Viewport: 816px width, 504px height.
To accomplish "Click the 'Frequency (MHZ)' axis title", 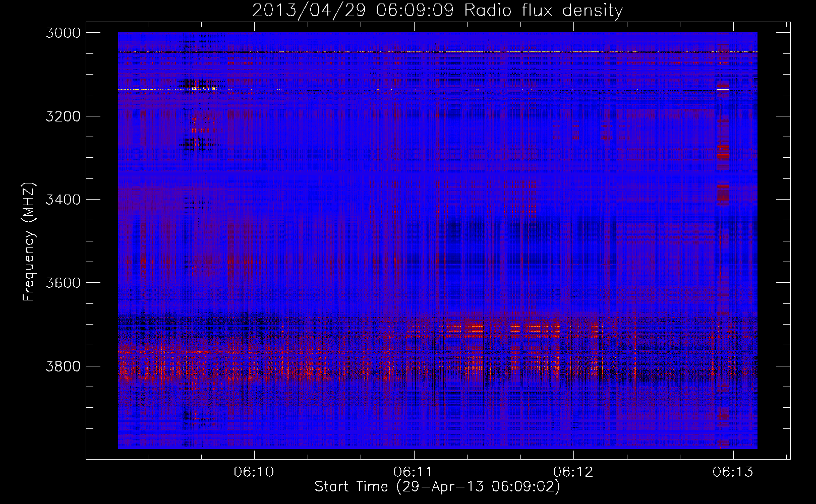I will [29, 242].
